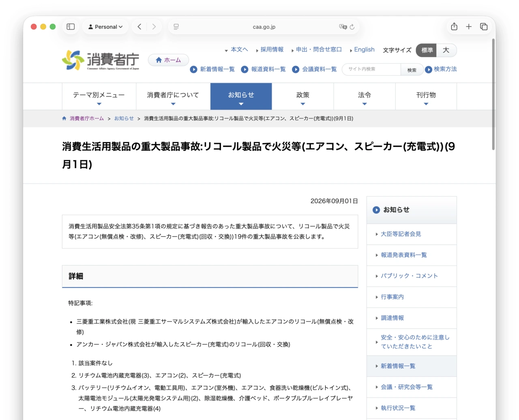The image size is (519, 420).
Task: Jump to 本文へ link
Action: [x=239, y=49]
